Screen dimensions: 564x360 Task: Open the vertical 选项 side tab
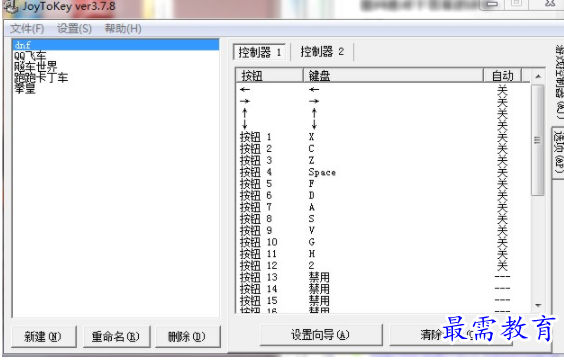pyautogui.click(x=558, y=152)
